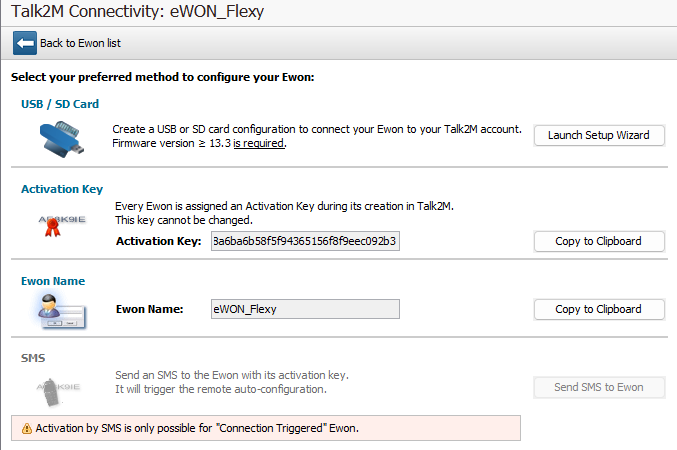
Task: Click the Ewon Name section heading
Action: tap(53, 281)
